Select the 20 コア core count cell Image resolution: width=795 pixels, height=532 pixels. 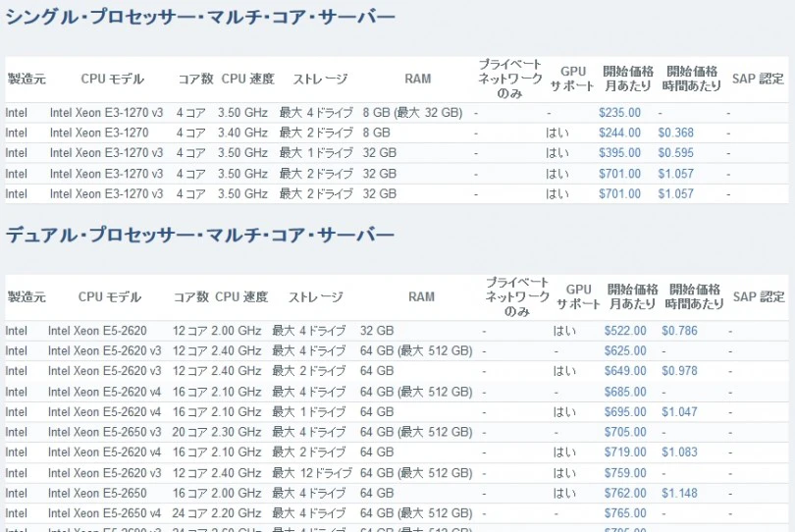pos(189,432)
